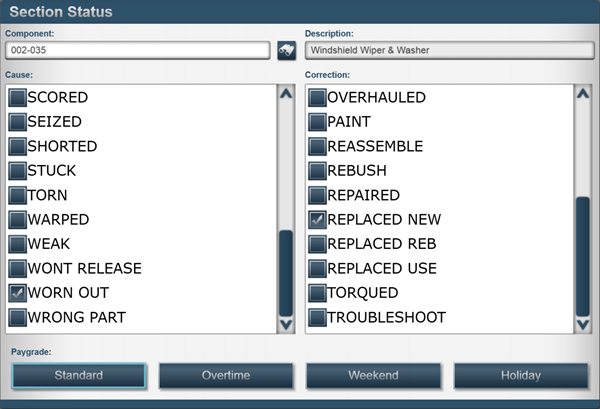Select the STUCK cause checkbox
600x409 pixels.
[x=18, y=171]
